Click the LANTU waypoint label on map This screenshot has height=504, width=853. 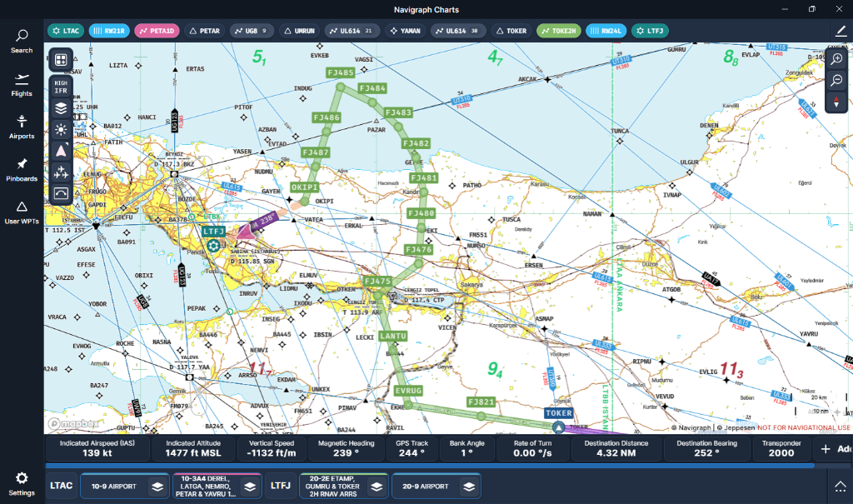click(x=393, y=336)
